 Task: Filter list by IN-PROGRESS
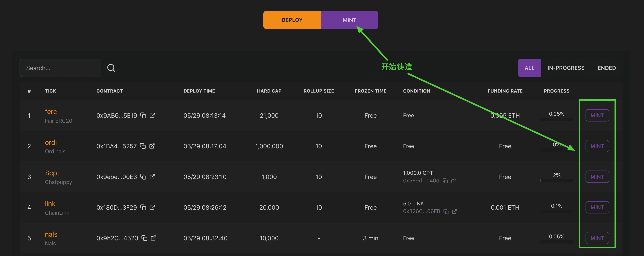[x=566, y=68]
